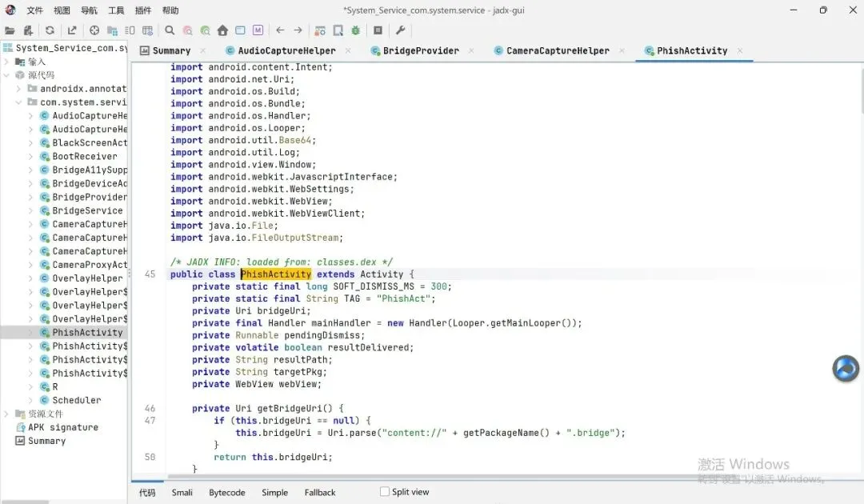Click the reload files toolbar icon
The width and height of the screenshot is (864, 504).
click(x=50, y=30)
